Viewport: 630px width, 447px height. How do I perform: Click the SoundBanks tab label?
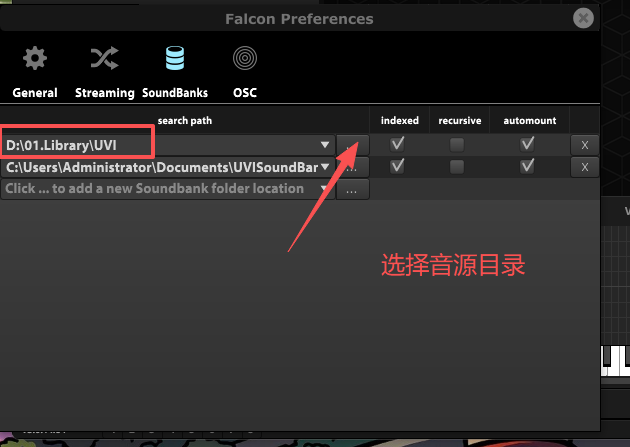coord(175,93)
